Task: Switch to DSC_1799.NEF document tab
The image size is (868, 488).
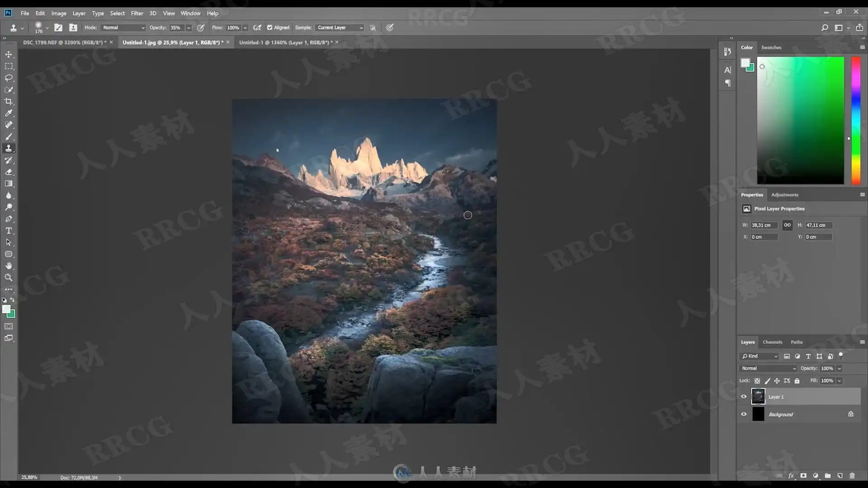Action: 64,42
